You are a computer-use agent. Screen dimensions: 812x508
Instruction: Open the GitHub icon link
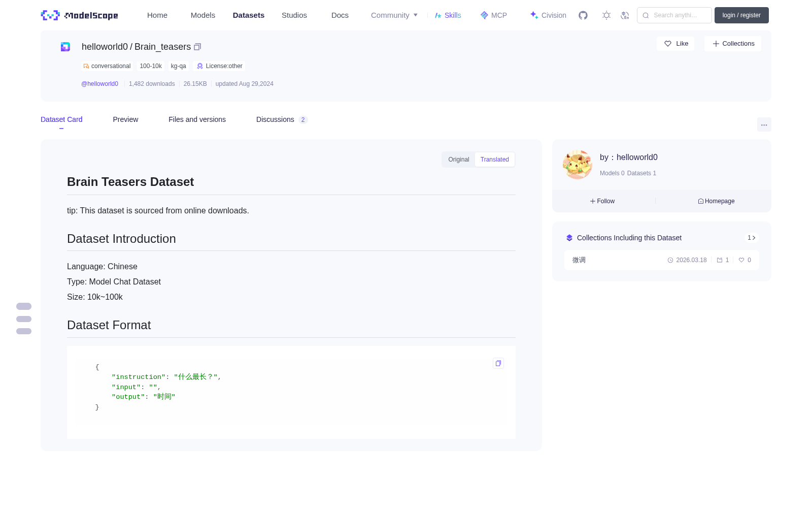point(583,15)
